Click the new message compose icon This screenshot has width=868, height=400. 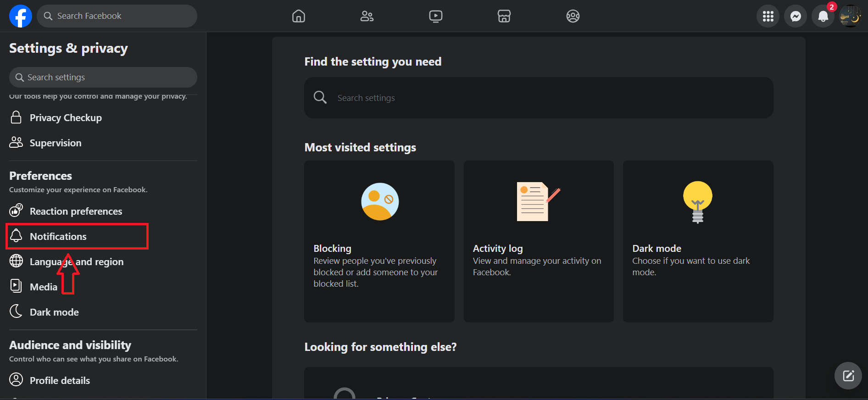point(848,376)
